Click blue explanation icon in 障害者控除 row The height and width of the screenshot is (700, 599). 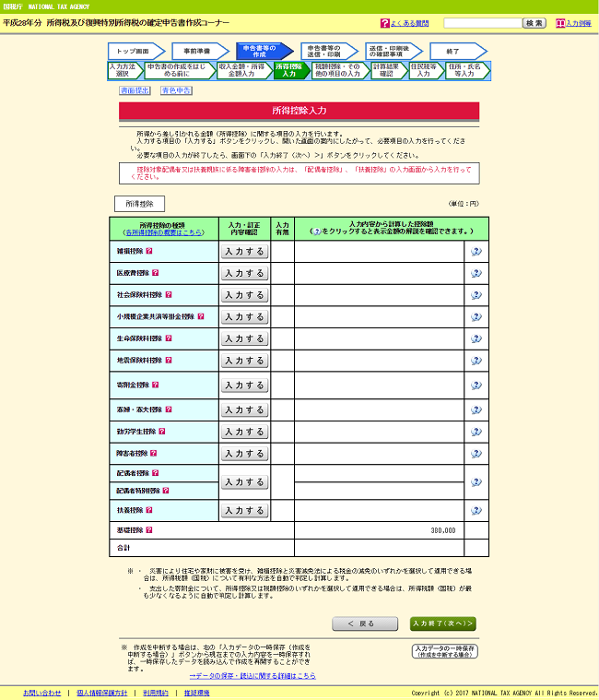476,454
